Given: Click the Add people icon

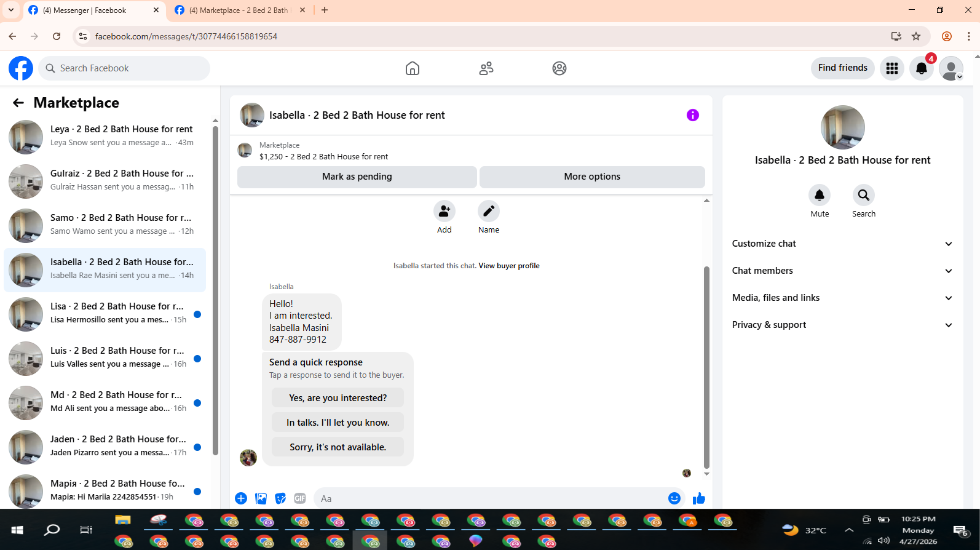Looking at the screenshot, I should coord(445,212).
